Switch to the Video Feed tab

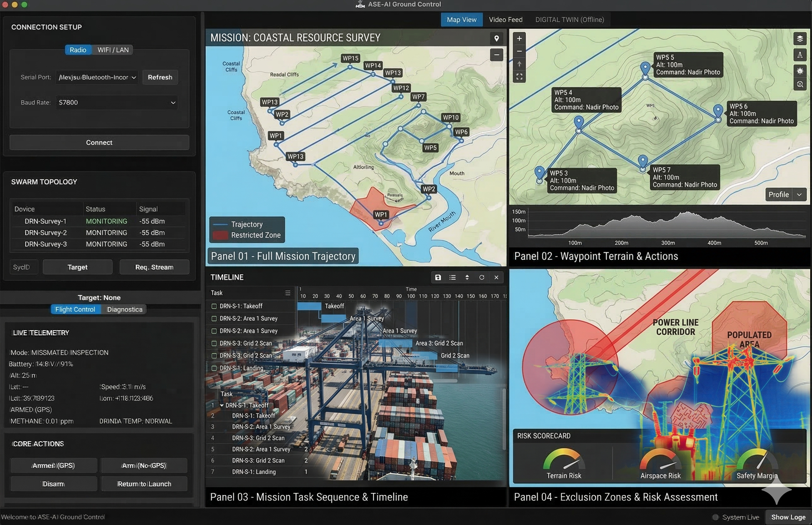[x=506, y=20]
